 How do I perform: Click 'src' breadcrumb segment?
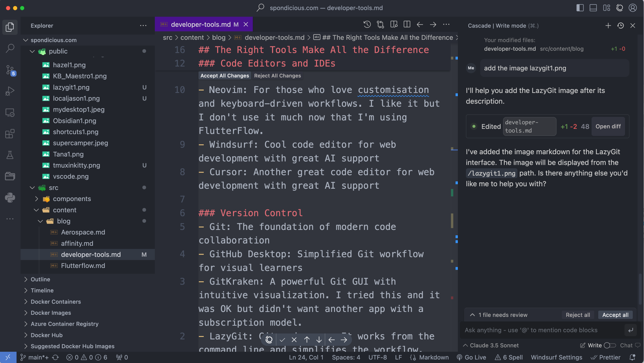(x=168, y=37)
